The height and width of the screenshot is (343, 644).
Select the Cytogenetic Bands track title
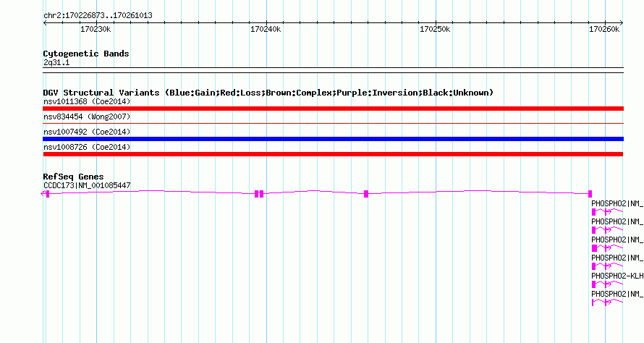point(86,54)
